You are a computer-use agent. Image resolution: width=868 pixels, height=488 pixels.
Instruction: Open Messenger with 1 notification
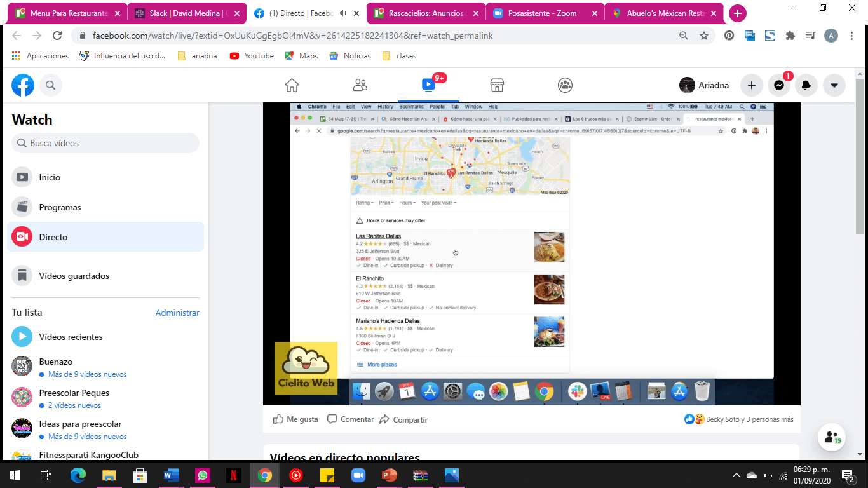(779, 85)
